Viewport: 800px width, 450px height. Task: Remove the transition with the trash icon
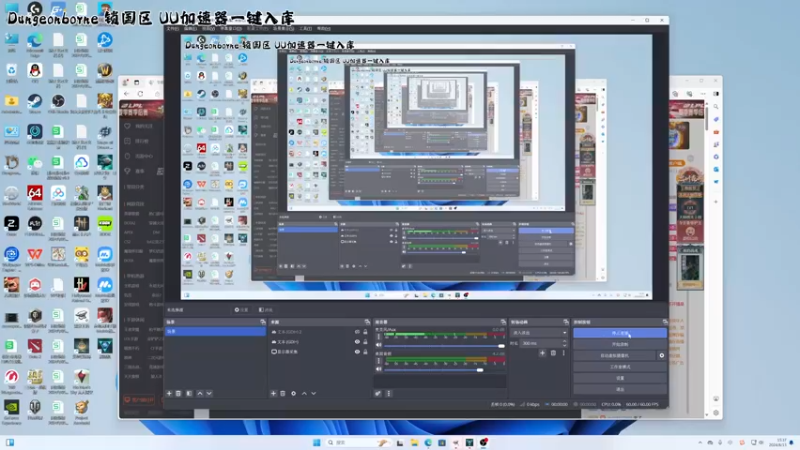[x=553, y=353]
